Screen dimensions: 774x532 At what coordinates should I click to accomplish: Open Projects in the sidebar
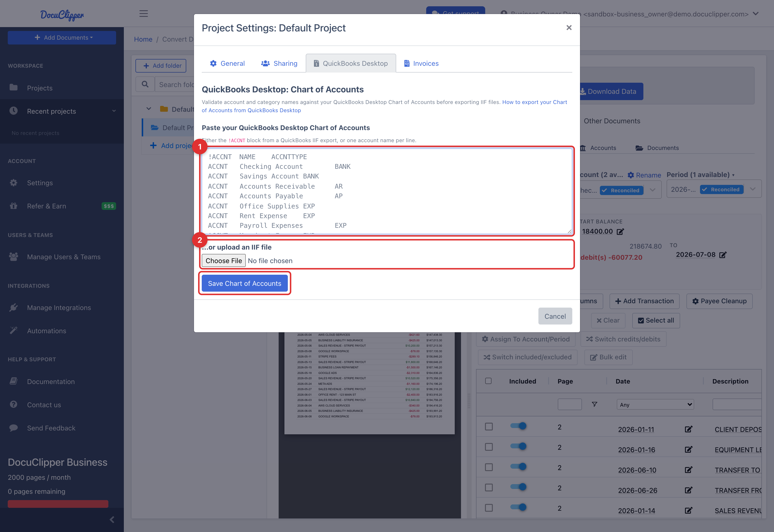coord(40,88)
